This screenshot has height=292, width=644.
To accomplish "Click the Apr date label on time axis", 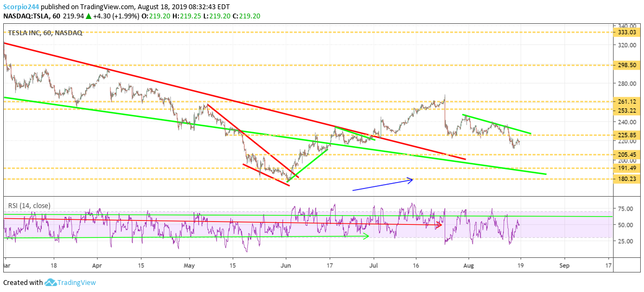I will tap(98, 265).
